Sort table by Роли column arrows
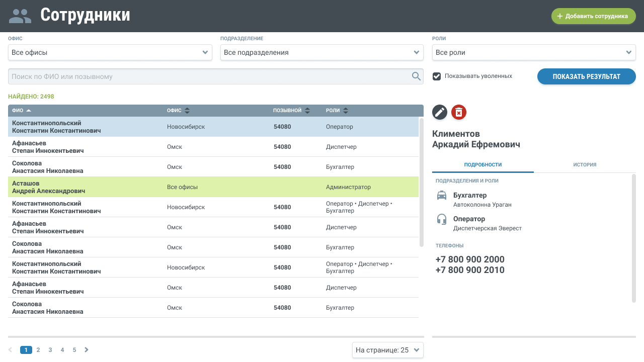644x362 pixels. pos(346,111)
